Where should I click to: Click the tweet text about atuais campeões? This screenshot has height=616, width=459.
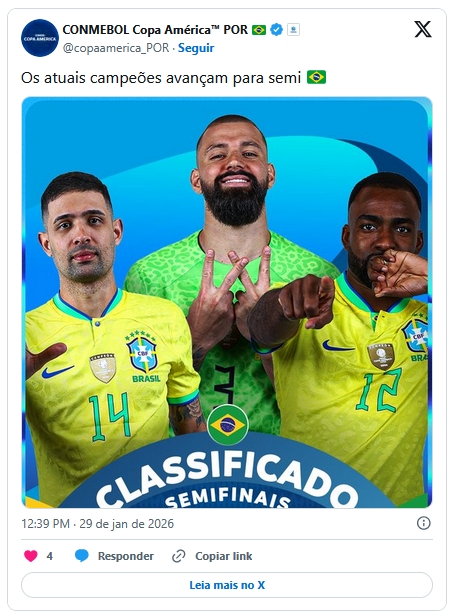[x=173, y=77]
